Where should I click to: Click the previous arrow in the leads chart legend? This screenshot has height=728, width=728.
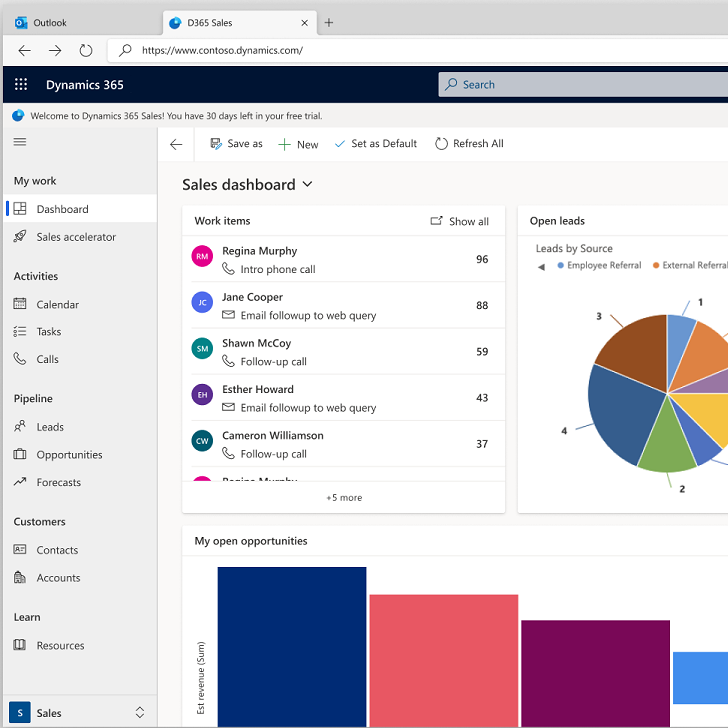click(x=541, y=267)
